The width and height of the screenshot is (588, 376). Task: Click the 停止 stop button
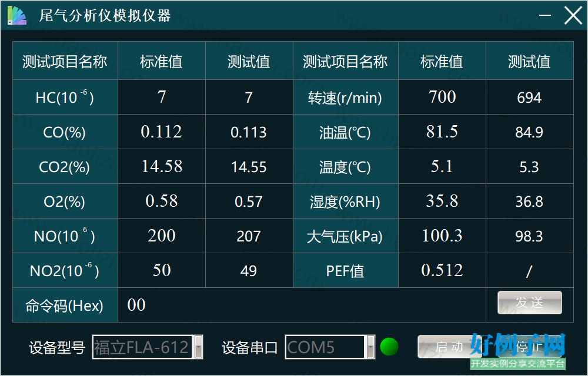click(530, 347)
